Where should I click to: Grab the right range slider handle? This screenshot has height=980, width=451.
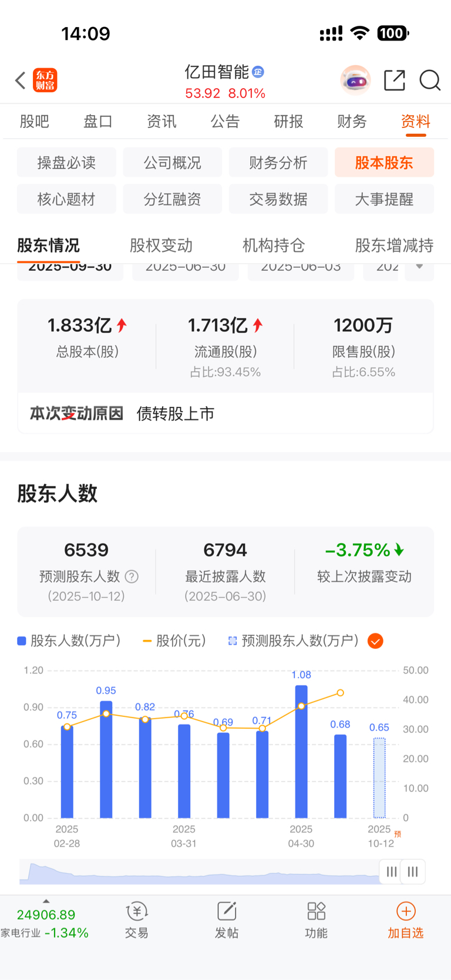[x=413, y=872]
